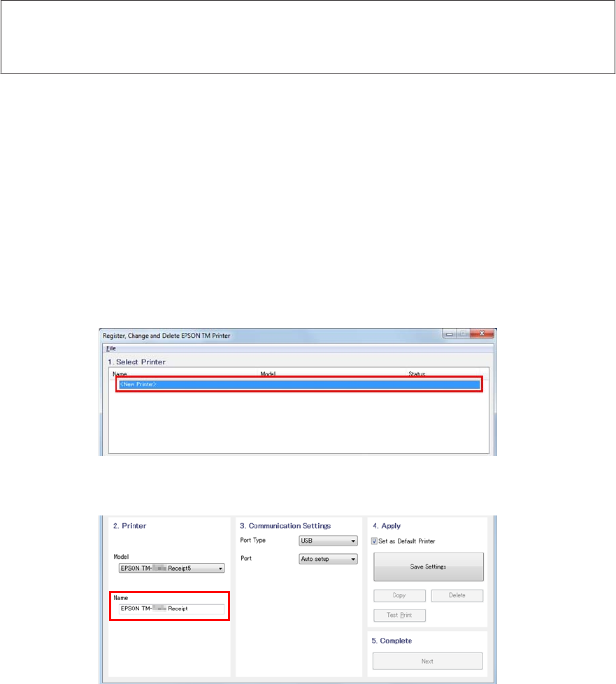Open the printer Model dropdown
The width and height of the screenshot is (616, 684).
[x=171, y=568]
